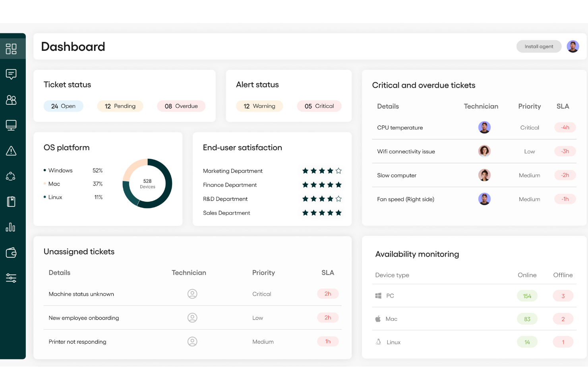Image resolution: width=588 pixels, height=392 pixels.
Task: Select the Apple icon beside Mac device row
Action: [x=378, y=319]
